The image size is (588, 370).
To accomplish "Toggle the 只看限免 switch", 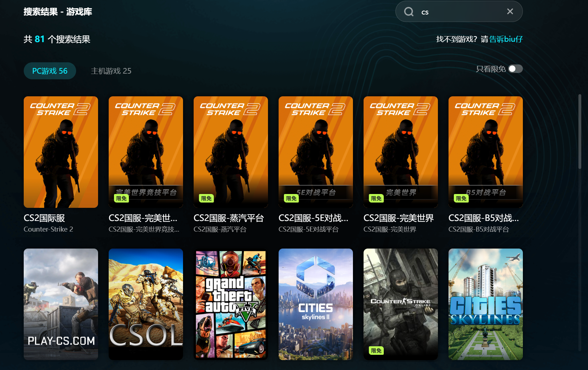I will click(x=515, y=69).
